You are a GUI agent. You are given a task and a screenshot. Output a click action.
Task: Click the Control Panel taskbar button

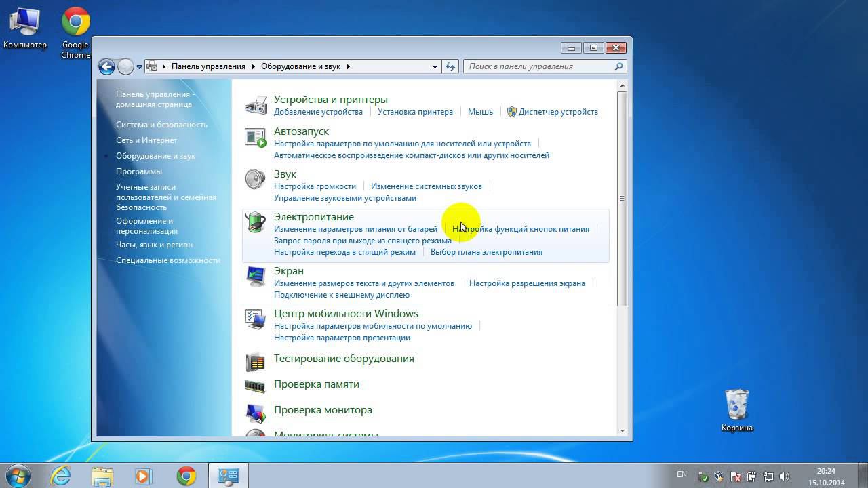point(229,476)
